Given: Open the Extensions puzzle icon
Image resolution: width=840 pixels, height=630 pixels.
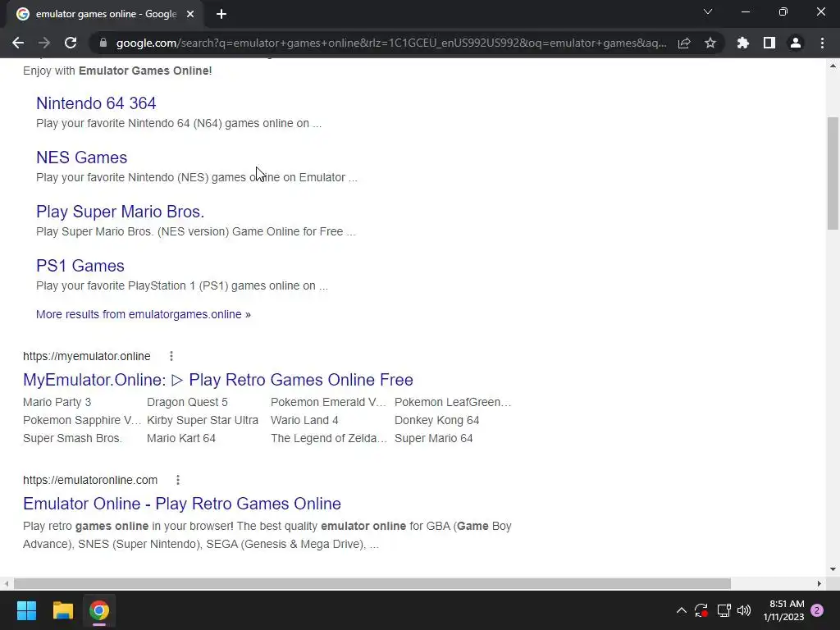Looking at the screenshot, I should point(743,43).
